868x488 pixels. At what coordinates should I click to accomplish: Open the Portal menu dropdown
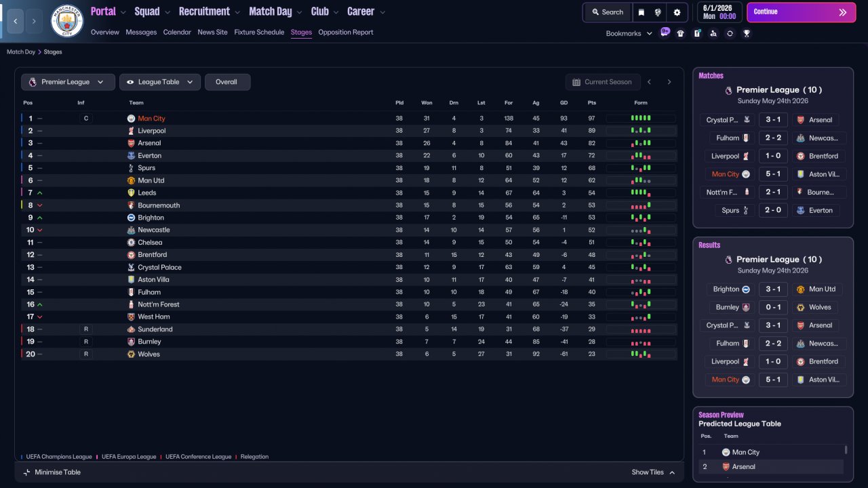(x=108, y=12)
